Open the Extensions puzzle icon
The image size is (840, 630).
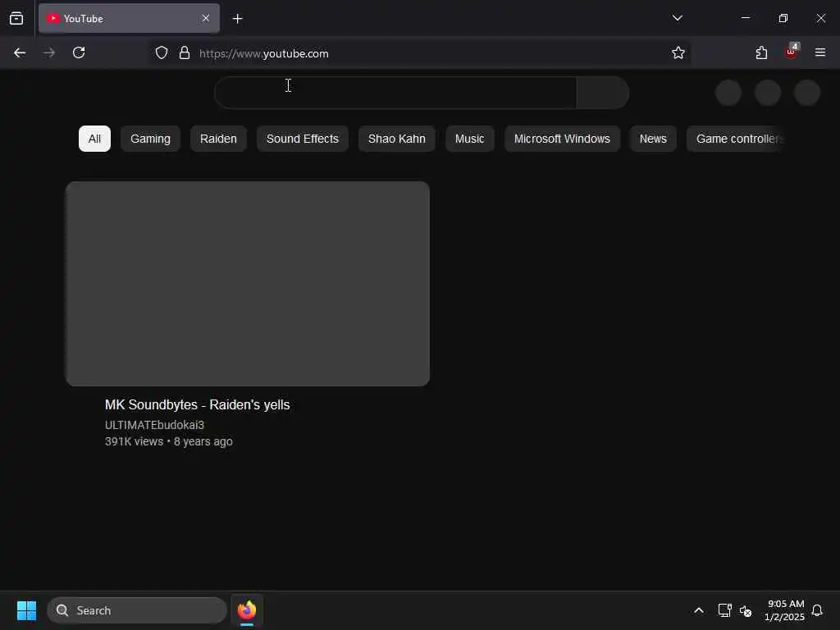point(761,52)
